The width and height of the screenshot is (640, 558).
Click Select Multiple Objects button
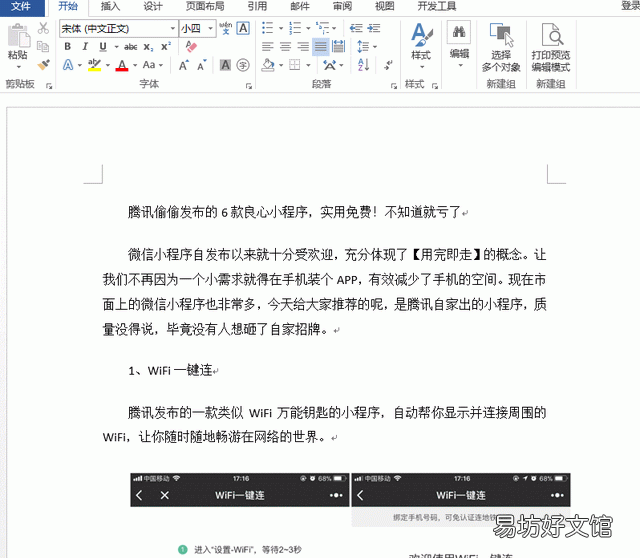(501, 47)
